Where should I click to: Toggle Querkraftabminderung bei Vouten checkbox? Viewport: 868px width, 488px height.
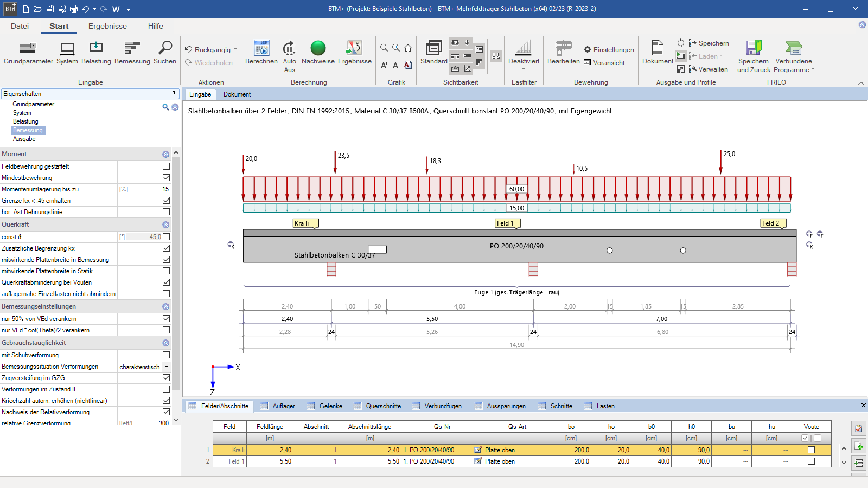tap(166, 282)
